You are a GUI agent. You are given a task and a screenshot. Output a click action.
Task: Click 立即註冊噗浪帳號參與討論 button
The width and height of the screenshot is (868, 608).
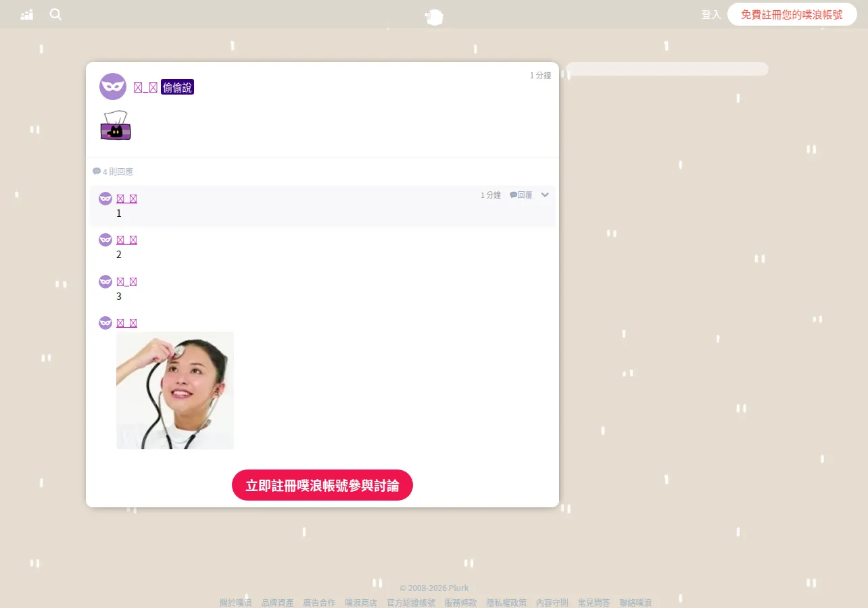point(322,485)
